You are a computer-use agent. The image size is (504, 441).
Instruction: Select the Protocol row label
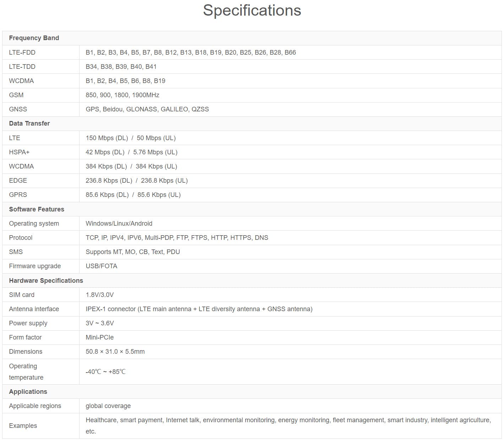pyautogui.click(x=21, y=238)
